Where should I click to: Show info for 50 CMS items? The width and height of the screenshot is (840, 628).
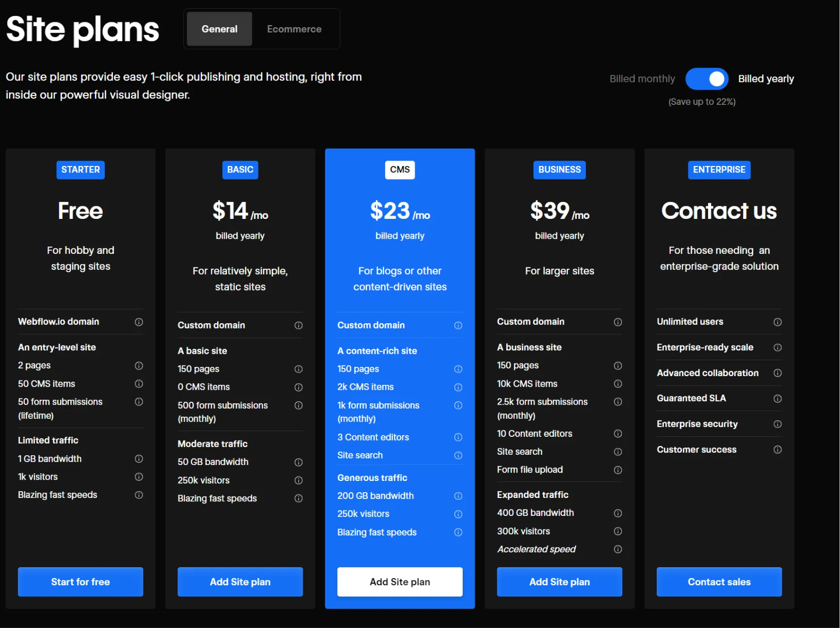(x=139, y=383)
